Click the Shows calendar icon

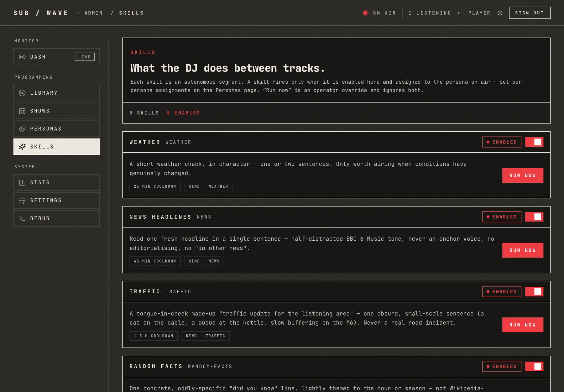click(22, 111)
